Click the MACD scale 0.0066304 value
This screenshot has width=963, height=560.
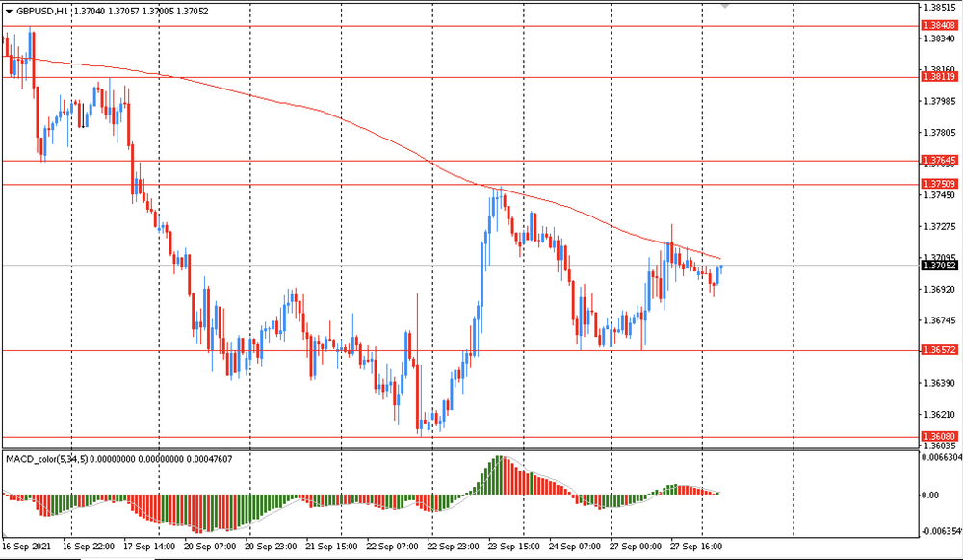(942, 457)
